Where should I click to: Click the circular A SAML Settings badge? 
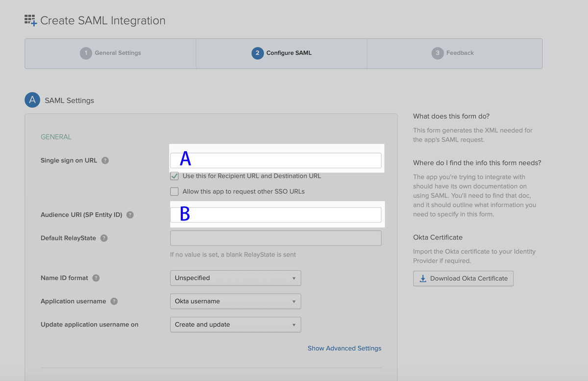click(x=32, y=100)
